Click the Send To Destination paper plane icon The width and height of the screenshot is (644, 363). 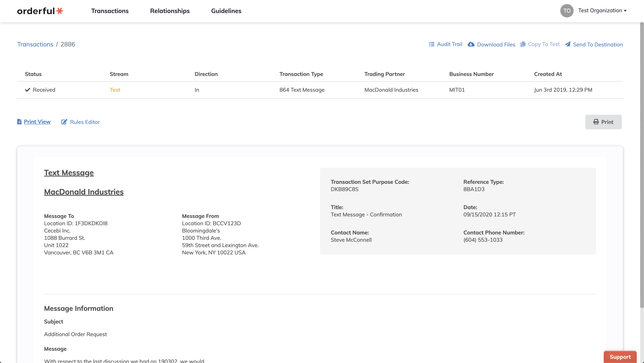point(568,44)
